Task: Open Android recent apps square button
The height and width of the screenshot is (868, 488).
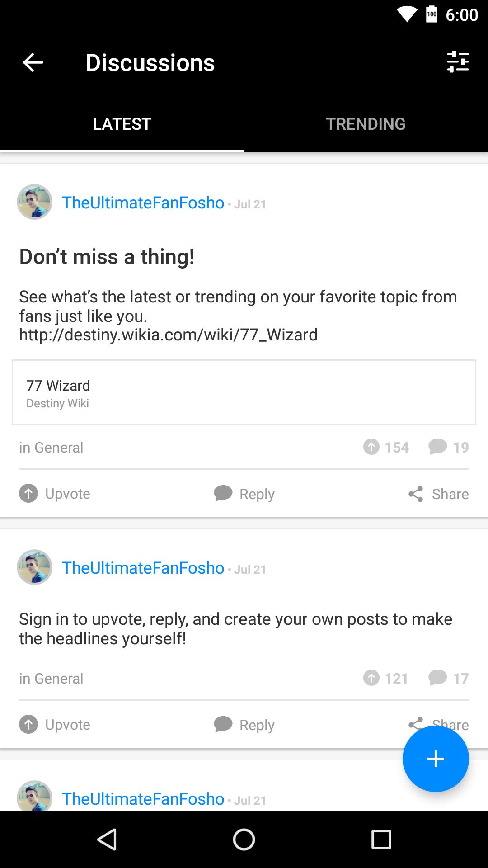Action: (x=381, y=840)
